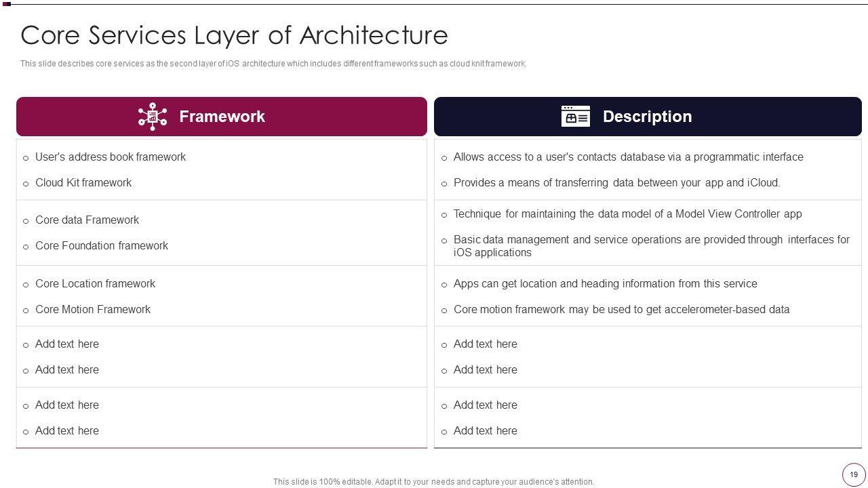
Task: Click the Model View Controller description
Action: pos(627,214)
